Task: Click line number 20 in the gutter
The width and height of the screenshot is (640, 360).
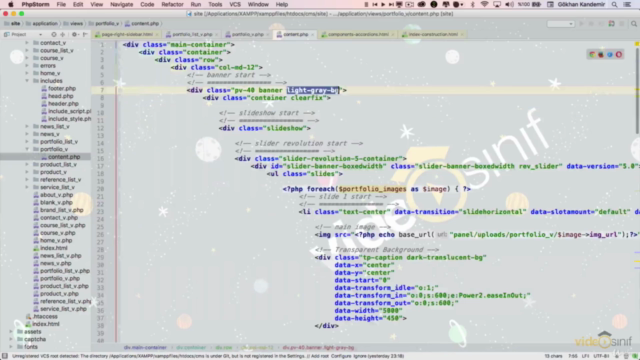Action: [100, 189]
